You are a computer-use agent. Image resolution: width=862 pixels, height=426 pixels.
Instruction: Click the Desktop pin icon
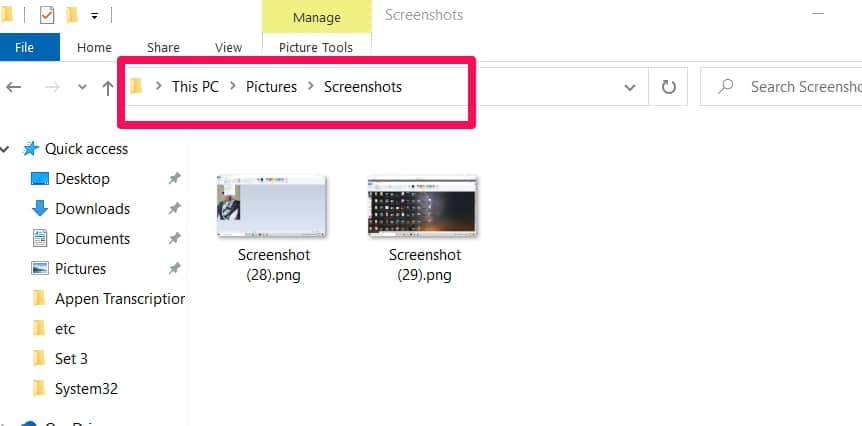click(x=174, y=179)
